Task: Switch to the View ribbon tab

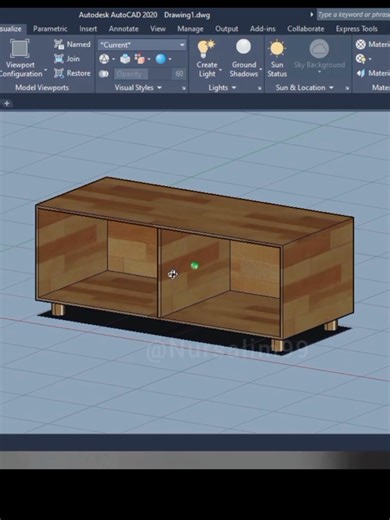Action: [x=158, y=29]
